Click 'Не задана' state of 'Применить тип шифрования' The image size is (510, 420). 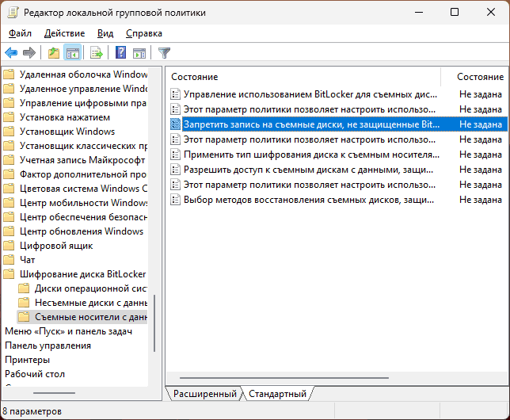coord(481,155)
